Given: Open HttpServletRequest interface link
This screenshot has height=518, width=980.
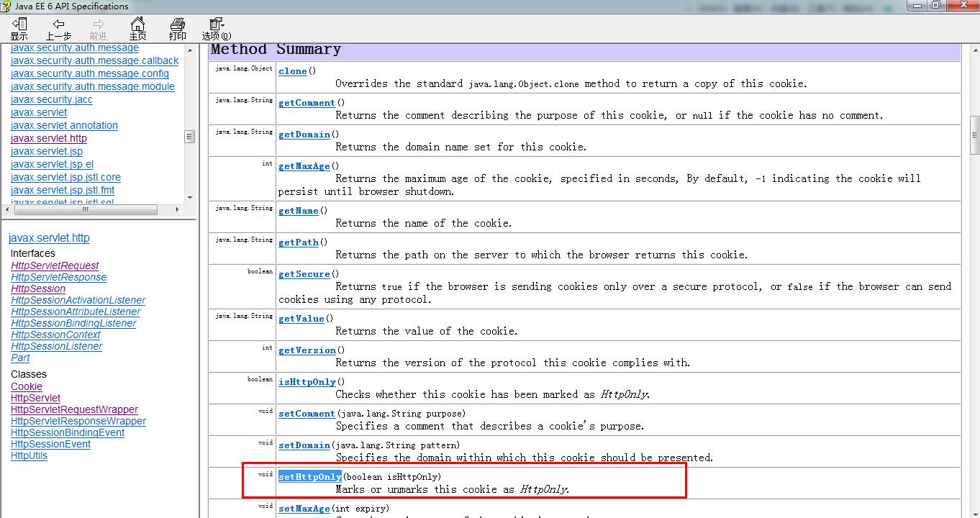Looking at the screenshot, I should pyautogui.click(x=55, y=265).
